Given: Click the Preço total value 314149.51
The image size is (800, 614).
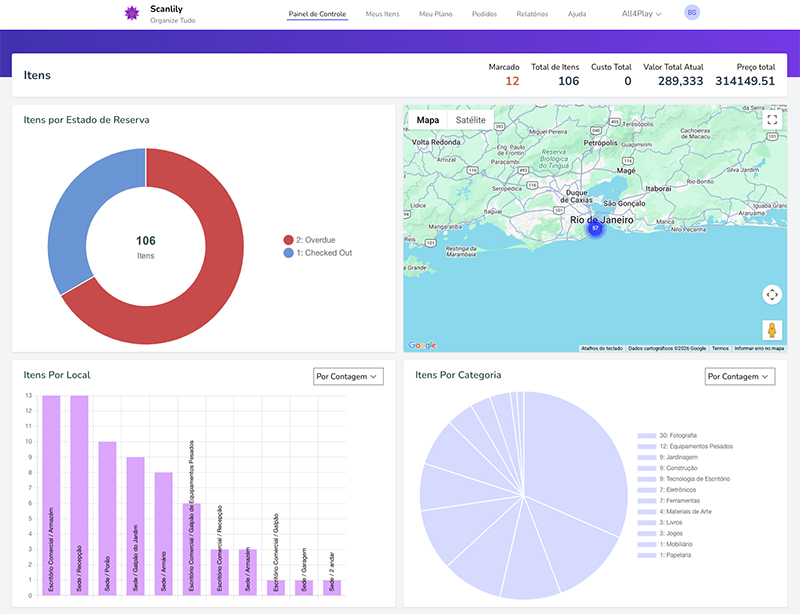Looking at the screenshot, I should (x=745, y=81).
